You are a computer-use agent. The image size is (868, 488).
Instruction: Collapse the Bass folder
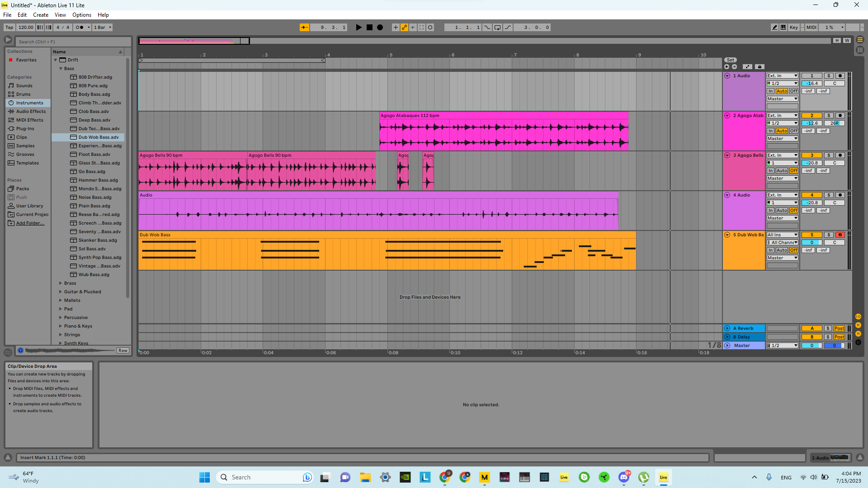61,69
